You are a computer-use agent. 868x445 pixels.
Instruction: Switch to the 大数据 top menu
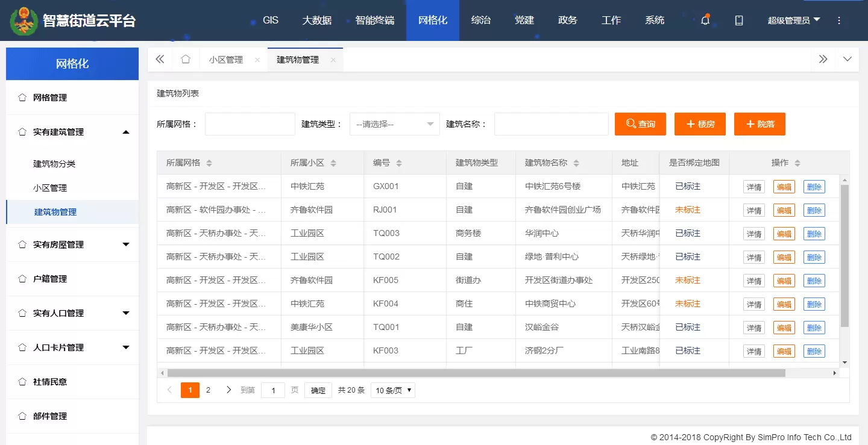point(316,20)
